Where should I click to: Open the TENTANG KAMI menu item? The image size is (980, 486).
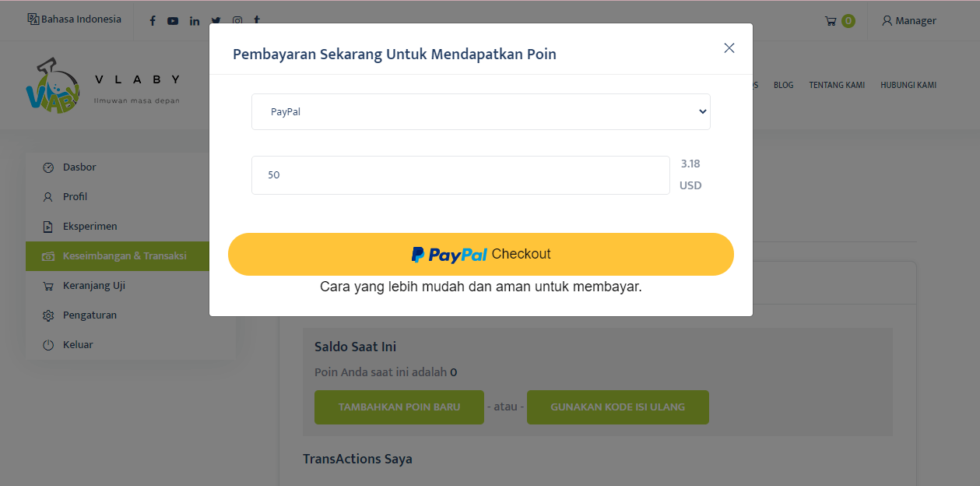(x=837, y=85)
